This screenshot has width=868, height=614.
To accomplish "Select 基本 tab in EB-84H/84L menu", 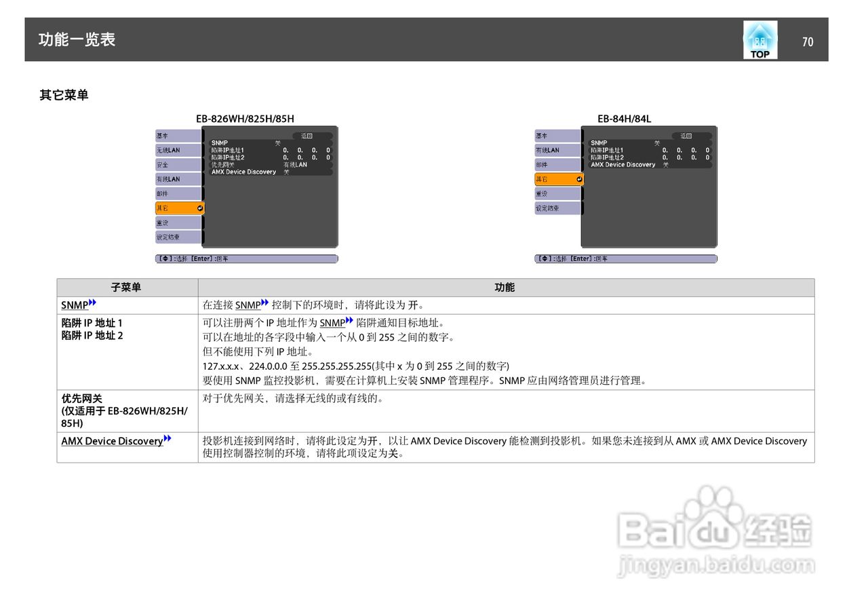I will click(557, 136).
